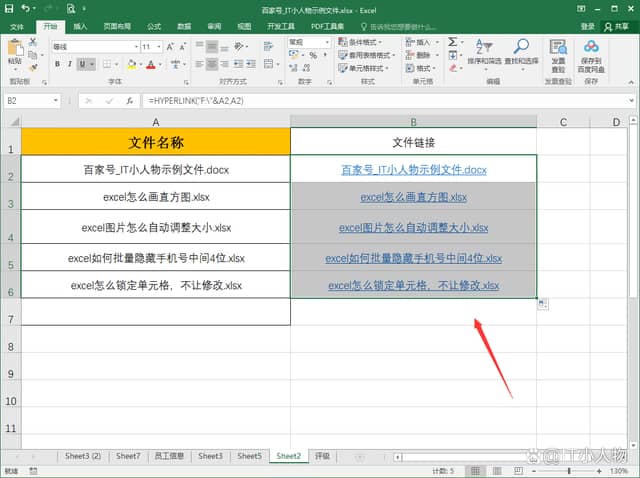Select the 员工信息 sheet tab
The image size is (640, 478).
169,456
